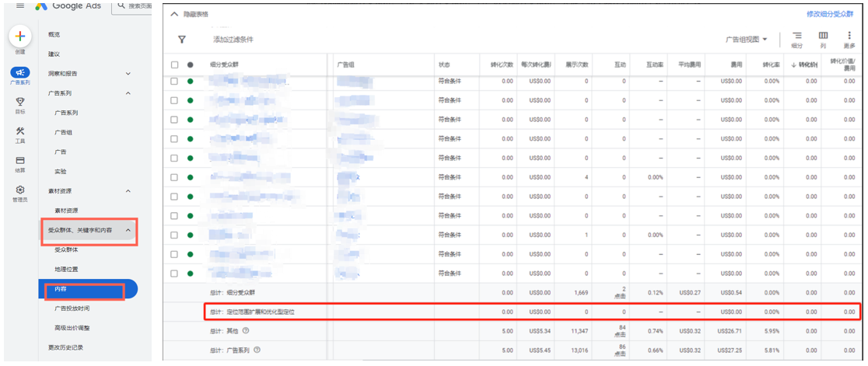Select the highlighted 内容 item
Screen dimensions: 868x366
tap(88, 289)
